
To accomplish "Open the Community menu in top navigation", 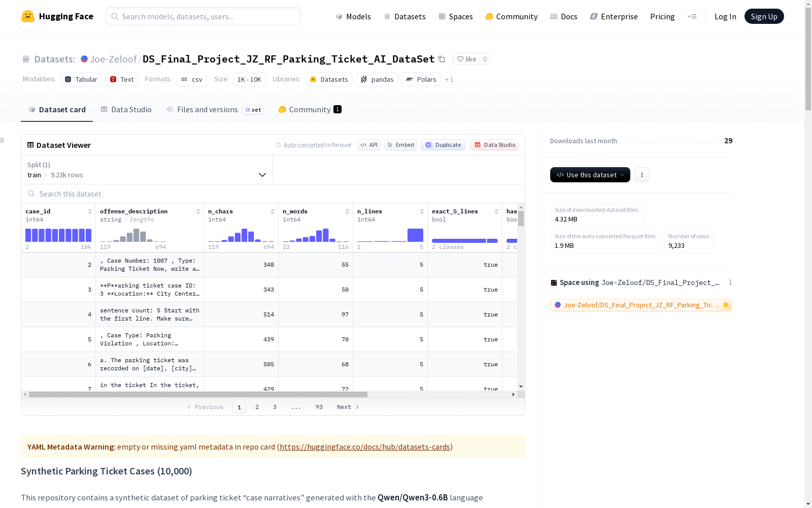I will coord(512,16).
